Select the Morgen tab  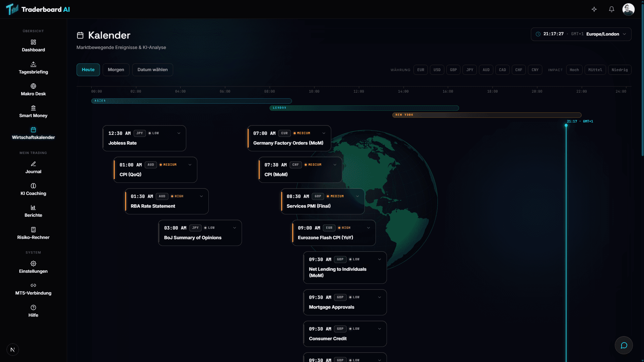(116, 70)
